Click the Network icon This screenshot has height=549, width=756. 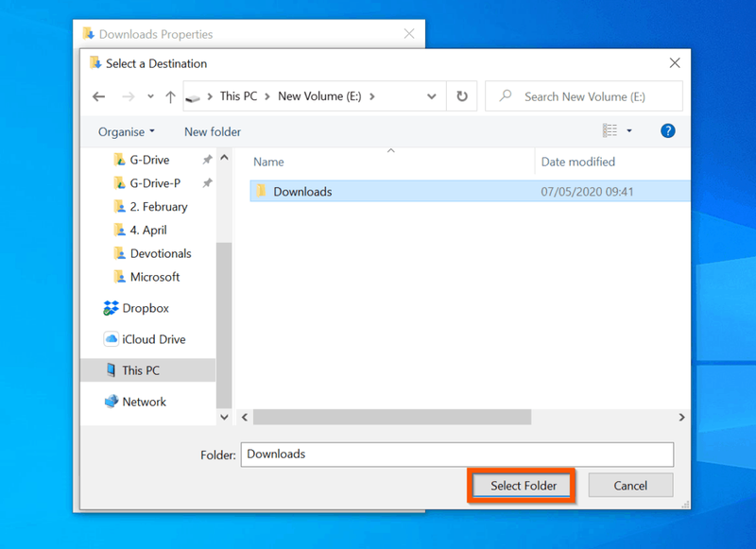[x=112, y=401]
